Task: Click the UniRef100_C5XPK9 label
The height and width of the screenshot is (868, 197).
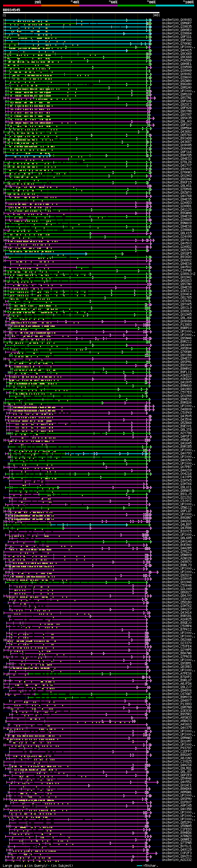Action: pos(177,412)
